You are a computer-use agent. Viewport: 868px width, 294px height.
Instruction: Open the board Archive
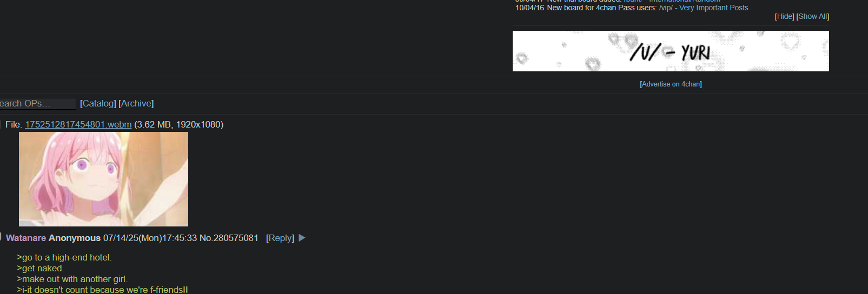[x=136, y=103]
